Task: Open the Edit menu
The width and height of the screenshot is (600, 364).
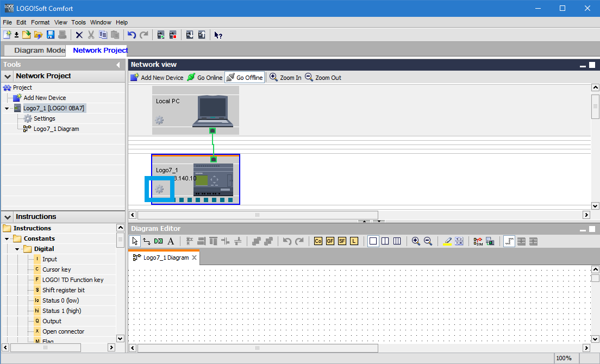Action: (21, 22)
